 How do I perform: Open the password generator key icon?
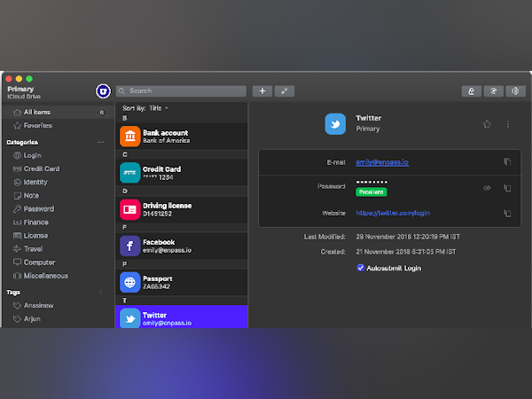coord(285,91)
